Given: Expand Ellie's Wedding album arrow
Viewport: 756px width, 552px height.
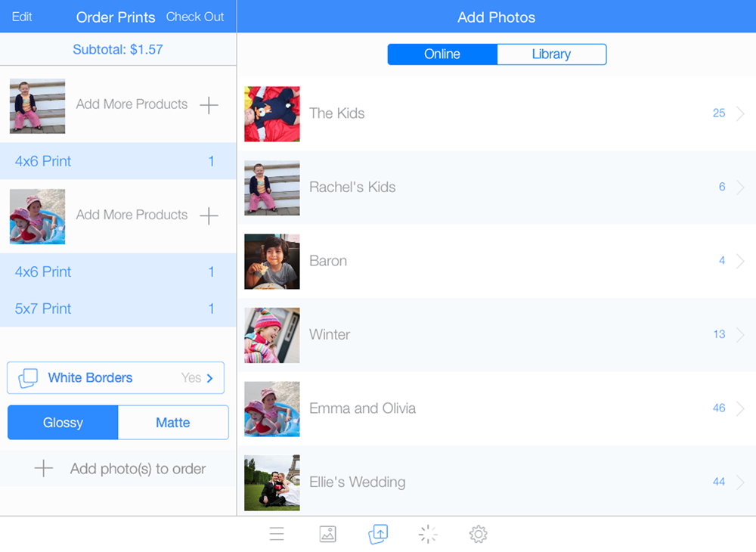Looking at the screenshot, I should pos(740,482).
